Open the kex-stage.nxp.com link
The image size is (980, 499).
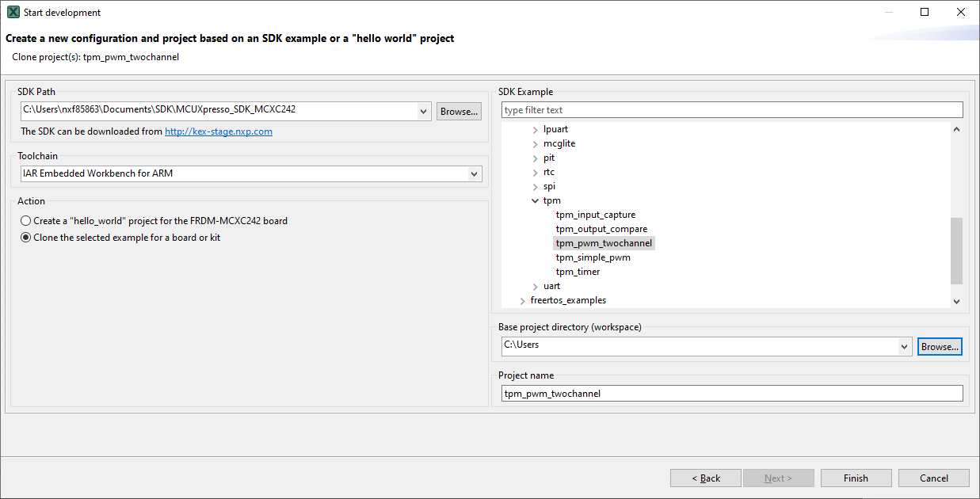[218, 131]
